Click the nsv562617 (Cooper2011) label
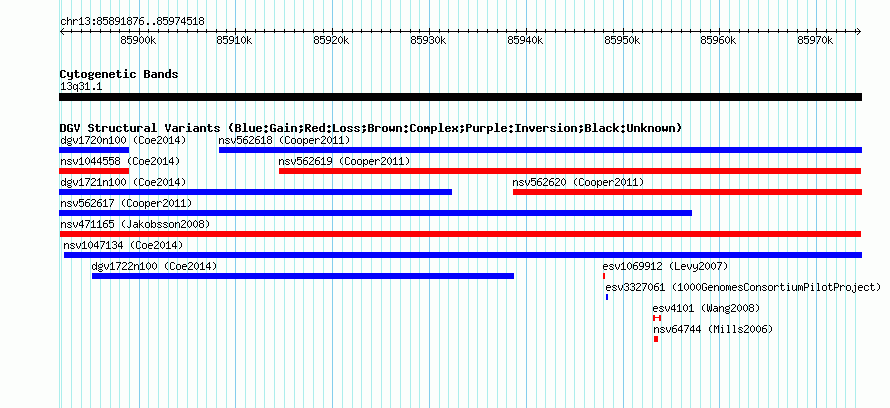Image resolution: width=890 pixels, height=408 pixels. [125, 203]
